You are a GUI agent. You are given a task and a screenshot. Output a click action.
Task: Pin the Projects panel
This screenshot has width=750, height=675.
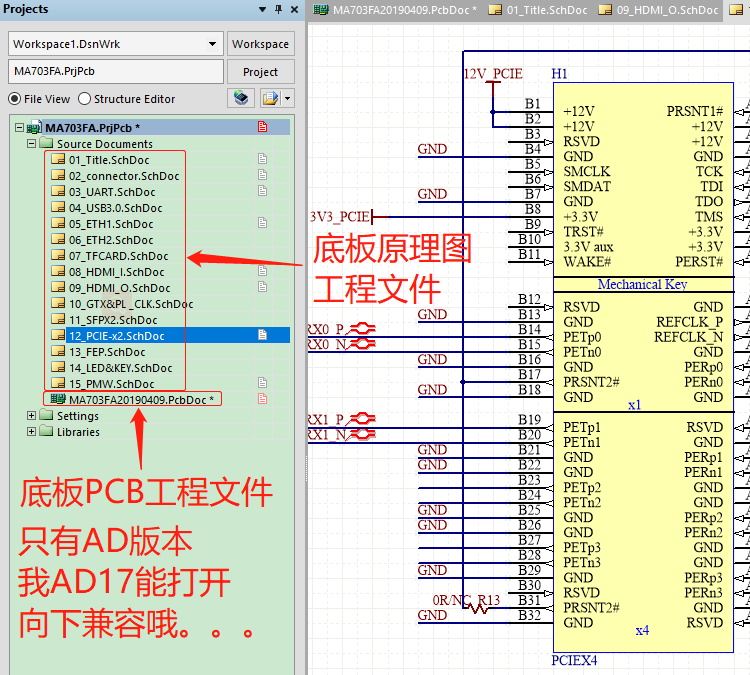click(278, 9)
